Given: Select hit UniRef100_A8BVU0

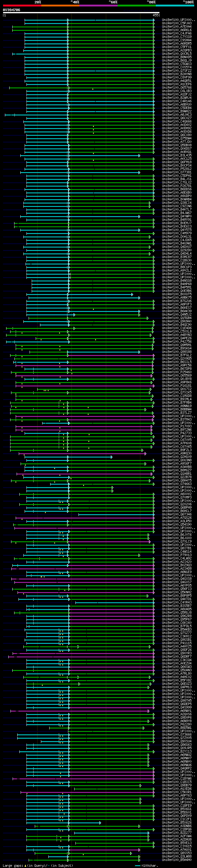Looking at the screenshot, I should tap(177, 104).
